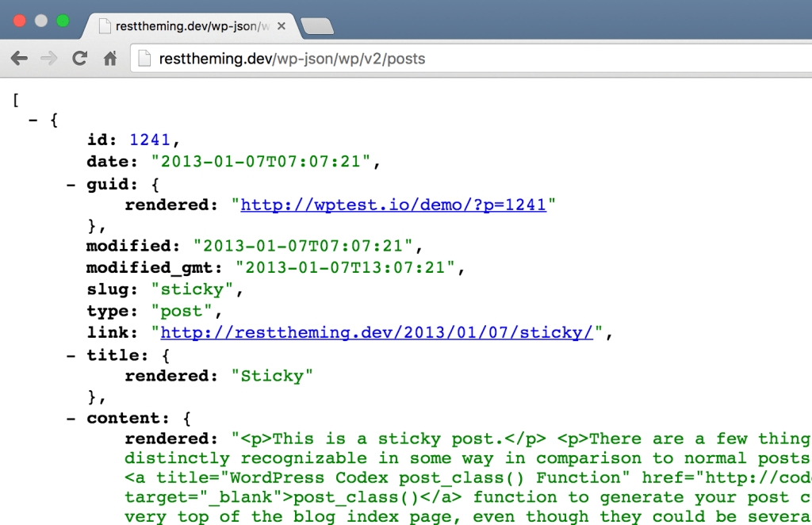Image resolution: width=812 pixels, height=525 pixels.
Task: Click the browser Back arrow
Action: [19, 59]
